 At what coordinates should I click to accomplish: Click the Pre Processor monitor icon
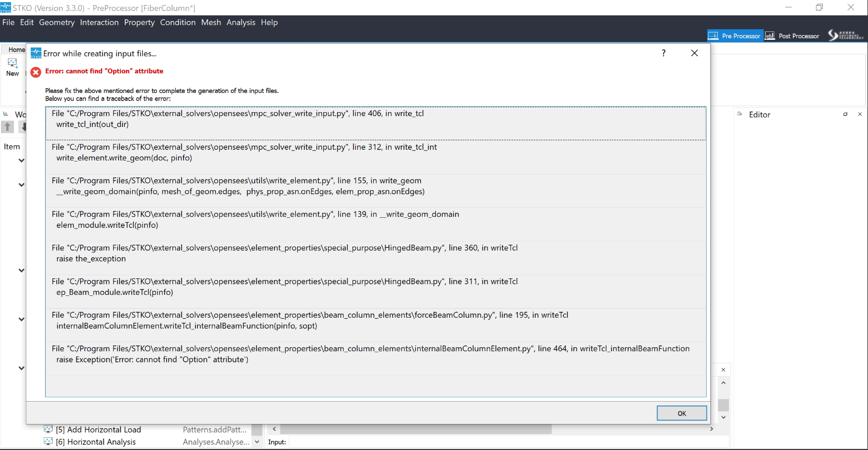713,36
